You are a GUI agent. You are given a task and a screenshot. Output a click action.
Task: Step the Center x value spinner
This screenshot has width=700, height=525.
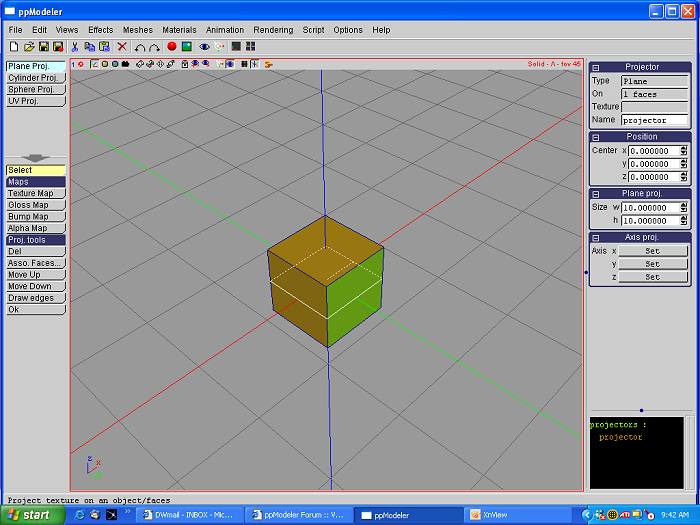point(684,151)
